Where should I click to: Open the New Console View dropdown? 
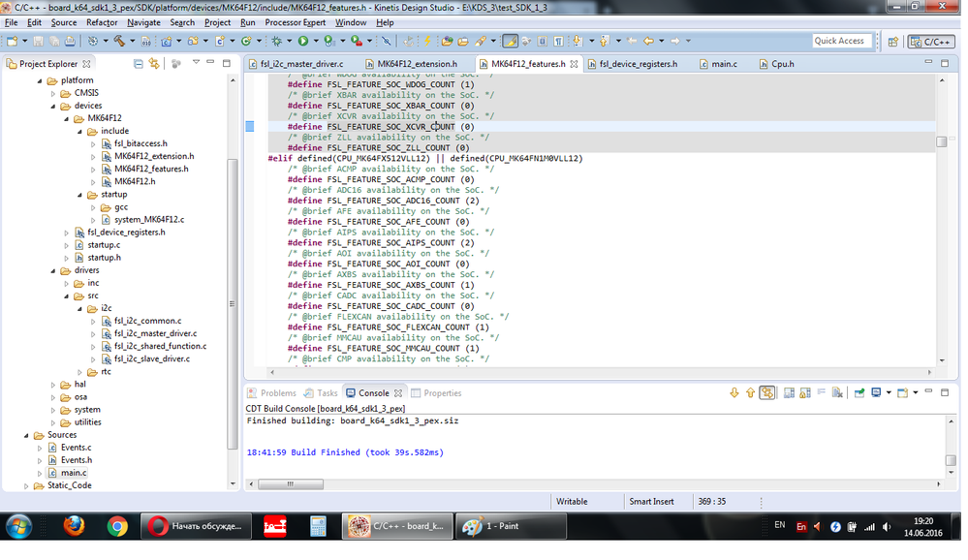pyautogui.click(x=916, y=392)
